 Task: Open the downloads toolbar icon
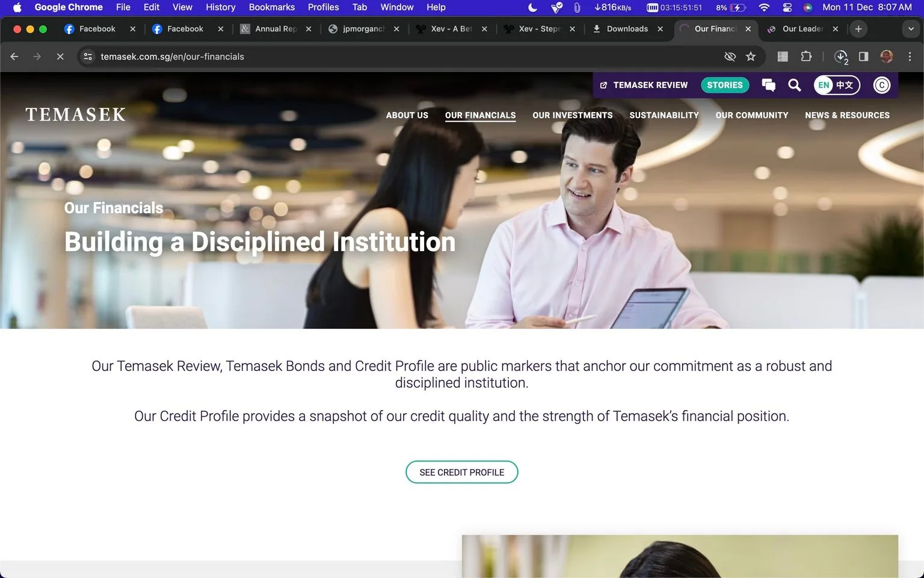(x=841, y=57)
